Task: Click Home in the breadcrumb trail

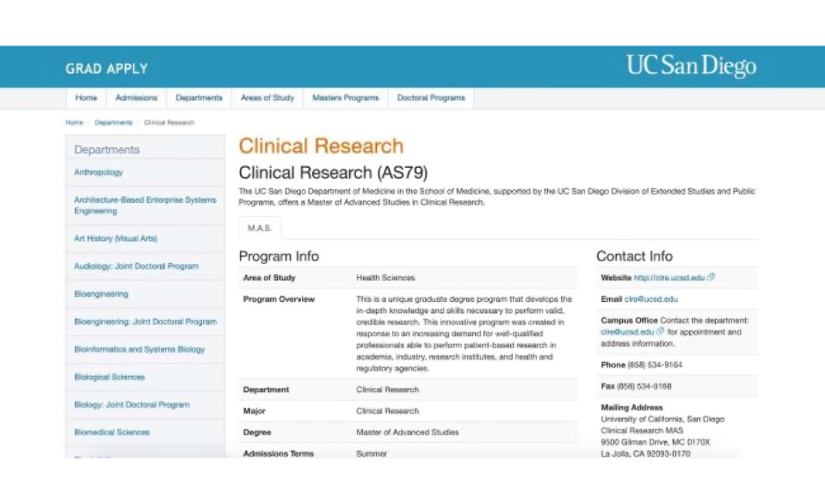Action: [x=74, y=122]
